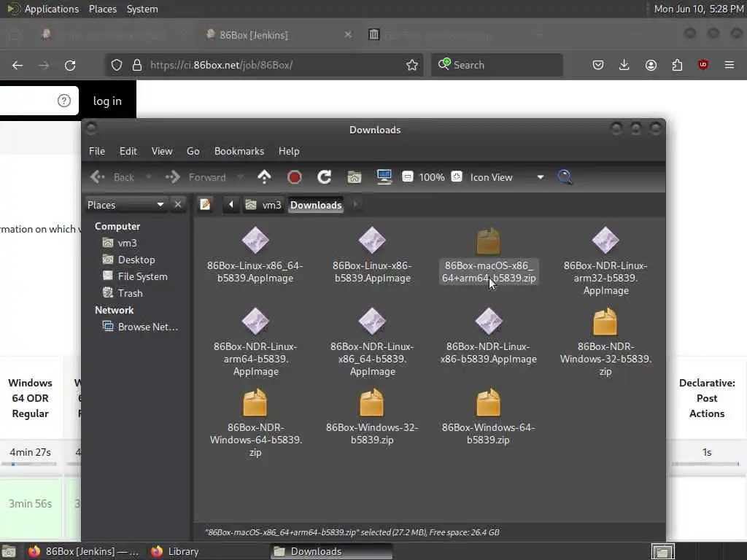Expand the Back history dropdown arrow
The image size is (747, 560).
149,177
